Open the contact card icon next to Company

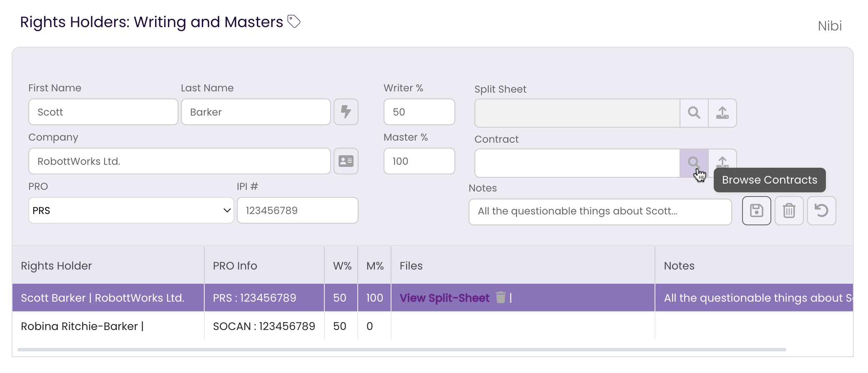tap(346, 161)
